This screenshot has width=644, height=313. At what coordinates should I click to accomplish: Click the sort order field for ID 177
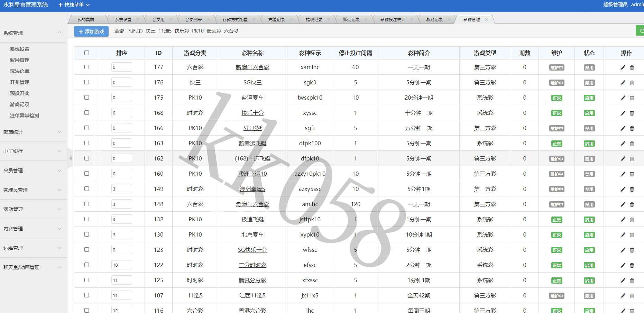(122, 67)
